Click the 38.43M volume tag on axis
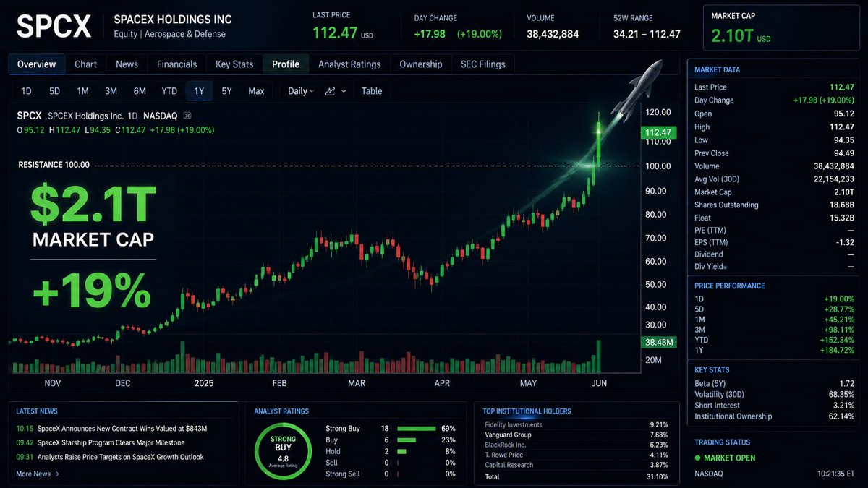 (658, 342)
